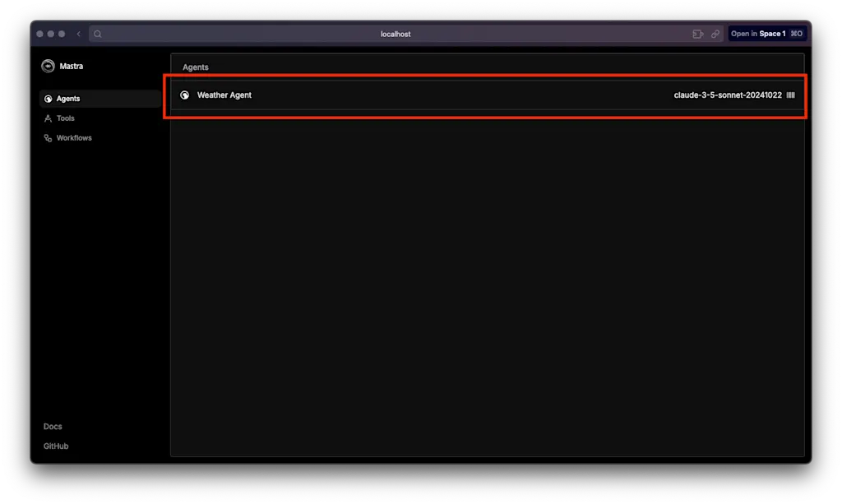Click the Workflows sidebar icon
Image resolution: width=842 pixels, height=504 pixels.
tap(48, 138)
